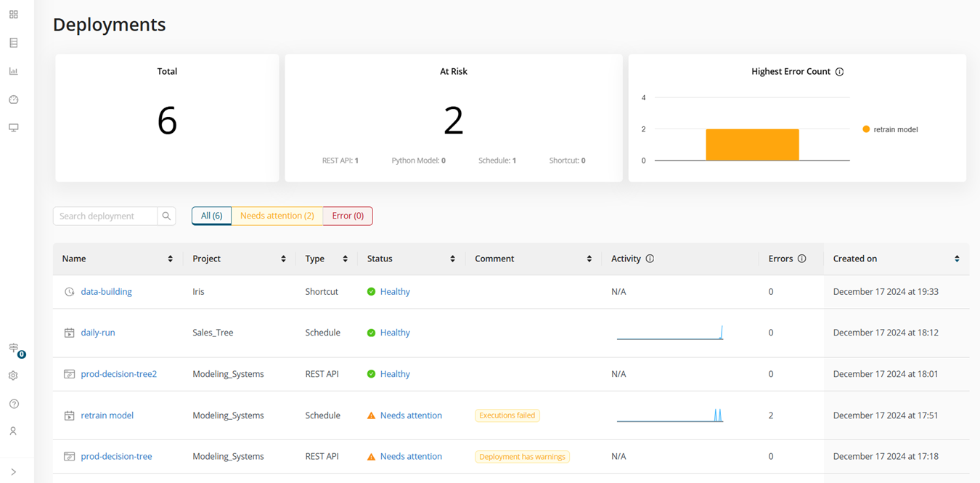Open the dashboard grid icon in sidebar
The width and height of the screenshot is (980, 483).
[14, 15]
